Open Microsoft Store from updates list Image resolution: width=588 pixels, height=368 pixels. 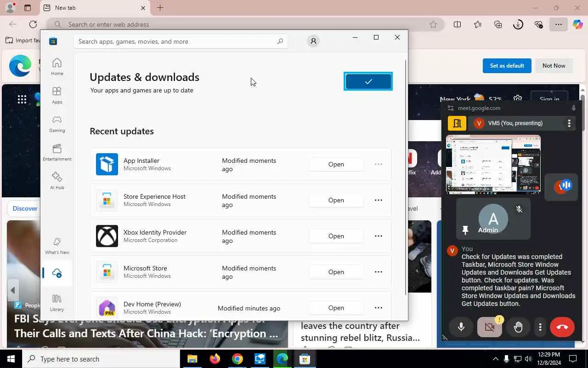coord(336,272)
